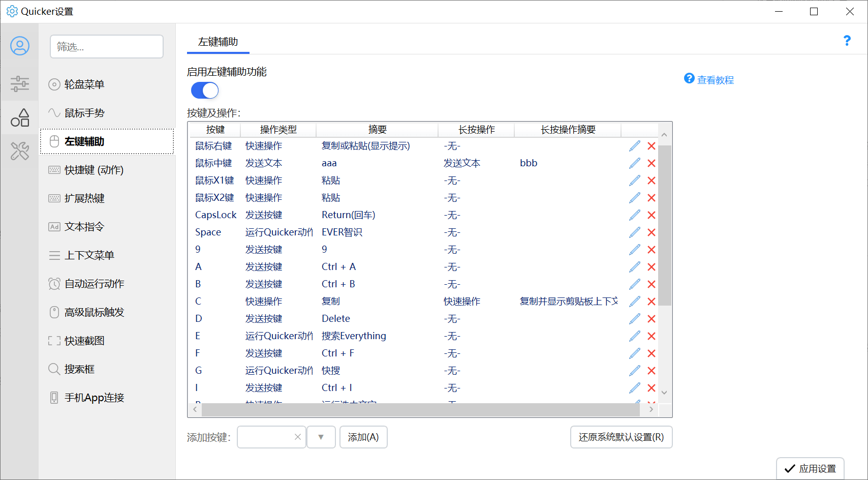Edit the key G row pencil icon

[635, 371]
